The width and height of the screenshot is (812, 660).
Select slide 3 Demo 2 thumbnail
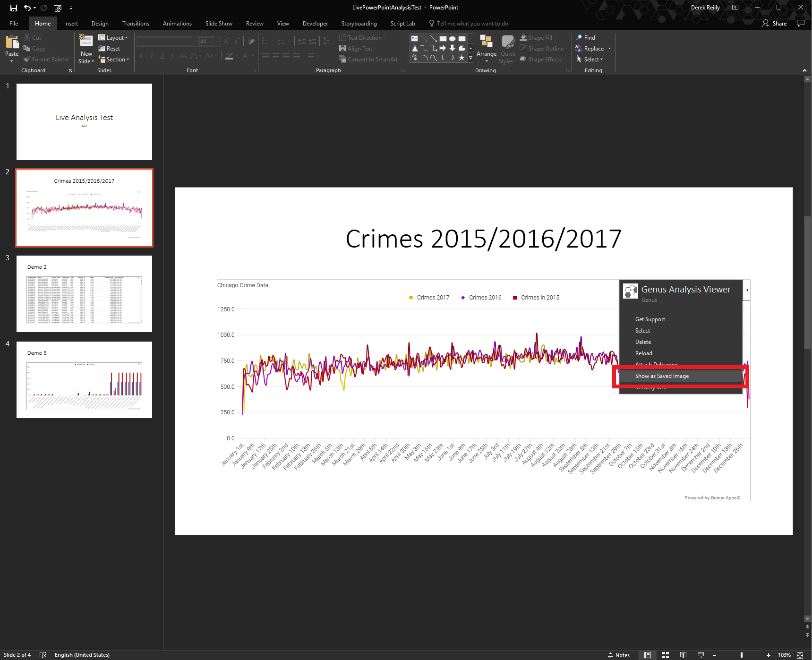(x=84, y=294)
